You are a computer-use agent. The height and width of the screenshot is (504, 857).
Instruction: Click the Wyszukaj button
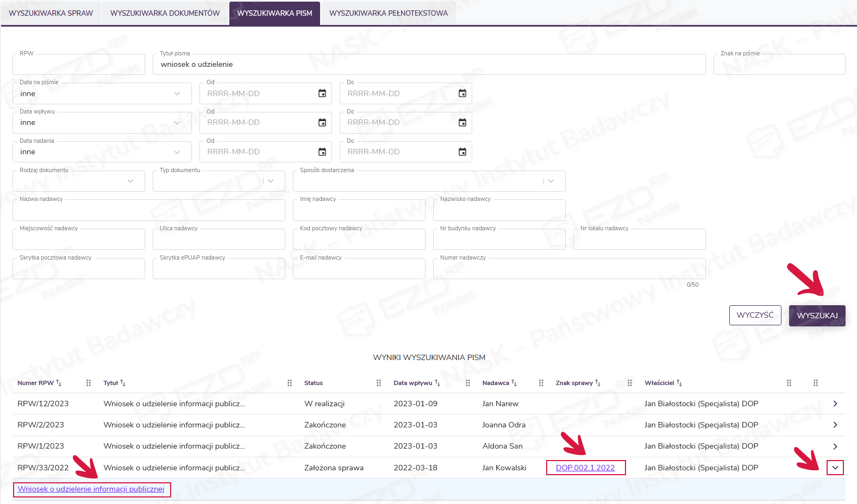tap(817, 316)
